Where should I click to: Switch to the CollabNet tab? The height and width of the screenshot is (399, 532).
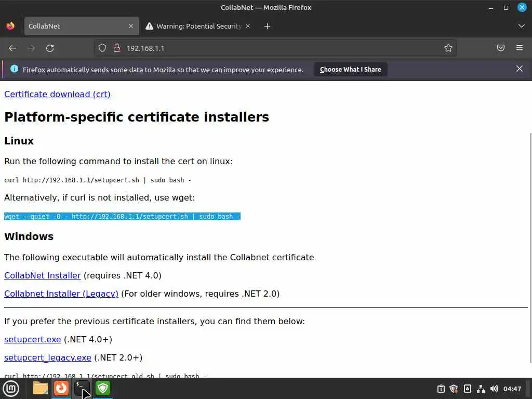tap(82, 26)
